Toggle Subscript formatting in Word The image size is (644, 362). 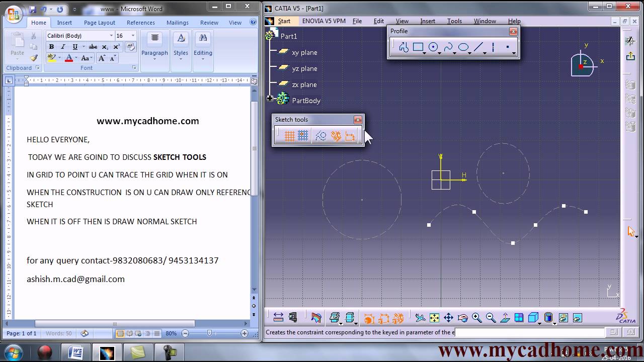(105, 47)
